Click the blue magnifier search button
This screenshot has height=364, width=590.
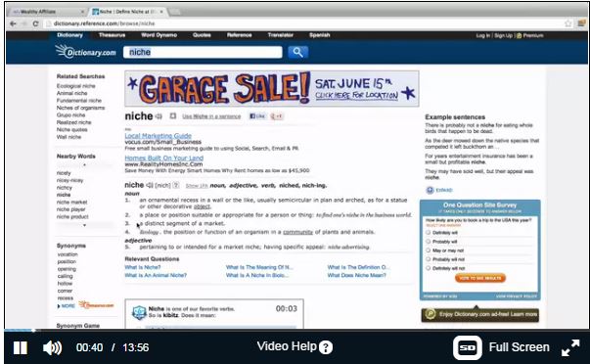(x=298, y=52)
